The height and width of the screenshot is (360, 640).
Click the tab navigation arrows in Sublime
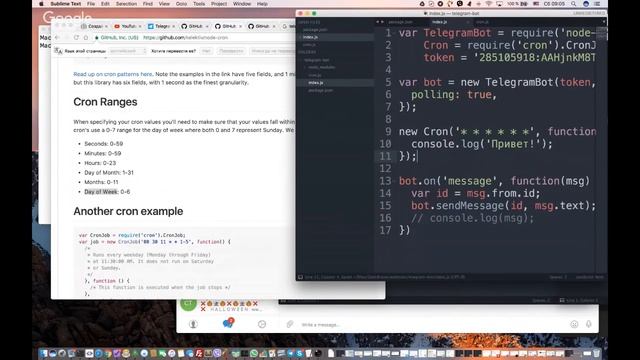coord(380,22)
